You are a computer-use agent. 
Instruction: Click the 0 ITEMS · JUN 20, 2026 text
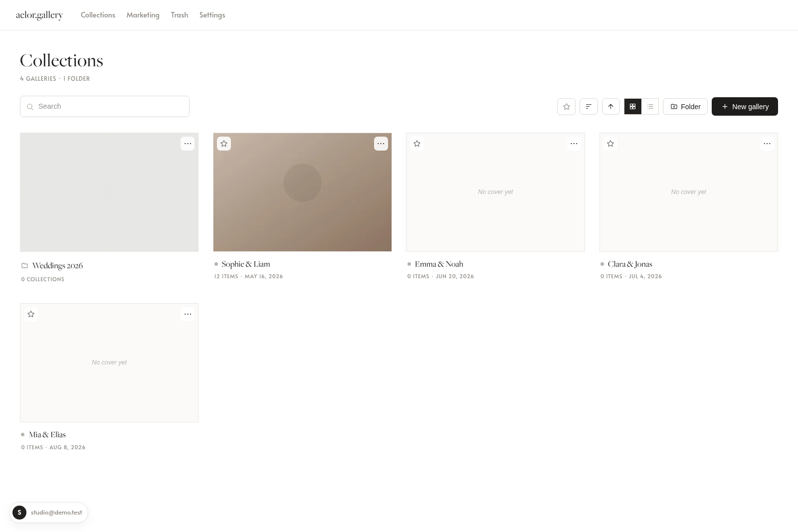[440, 276]
